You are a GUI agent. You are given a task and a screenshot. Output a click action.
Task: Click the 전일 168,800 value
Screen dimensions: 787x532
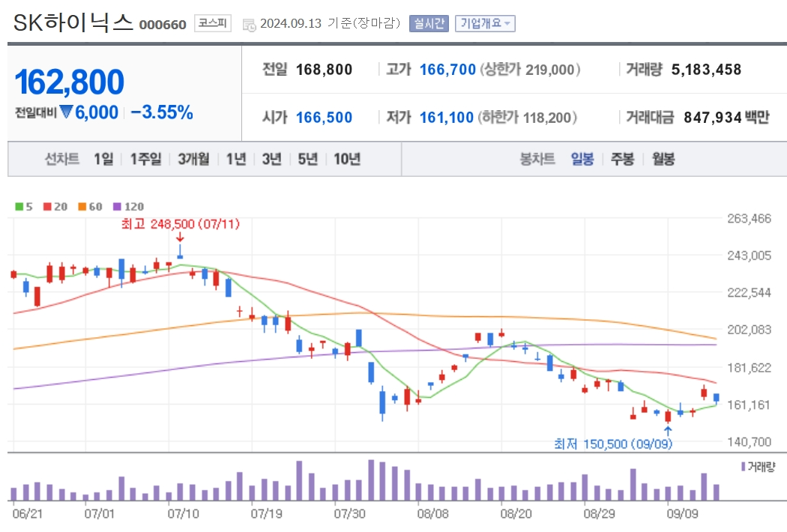[x=324, y=69]
